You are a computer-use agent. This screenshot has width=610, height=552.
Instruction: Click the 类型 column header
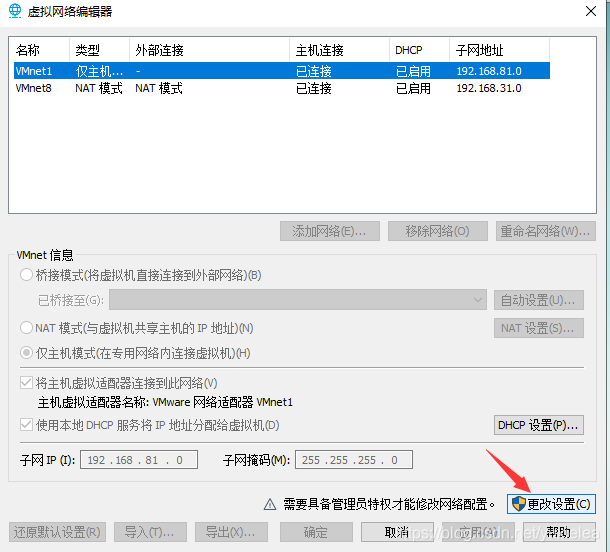coord(99,50)
